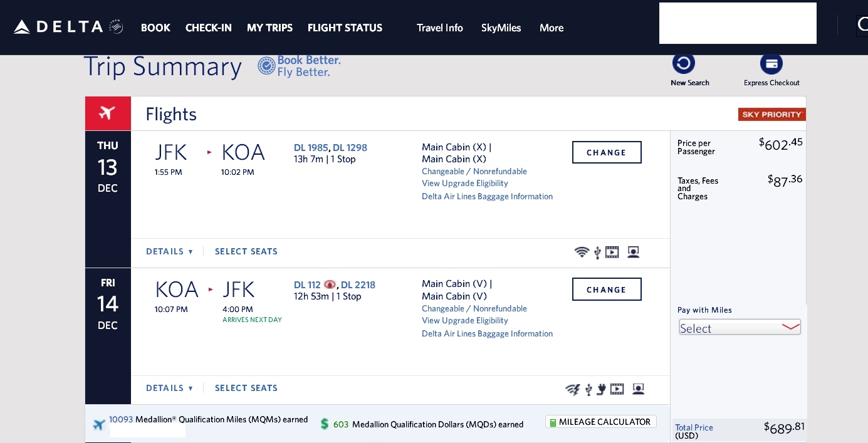Open the MILEAGE CALCULATOR
This screenshot has width=868, height=443.
(x=600, y=421)
